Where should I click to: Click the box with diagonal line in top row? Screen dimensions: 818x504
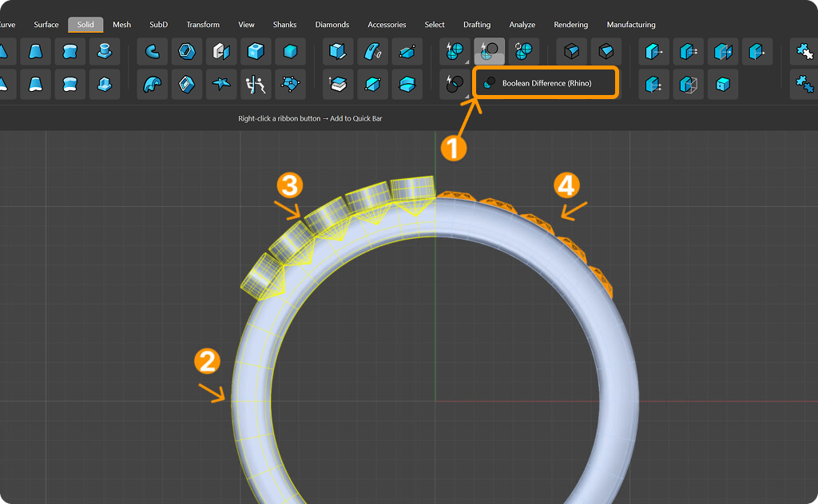click(407, 51)
